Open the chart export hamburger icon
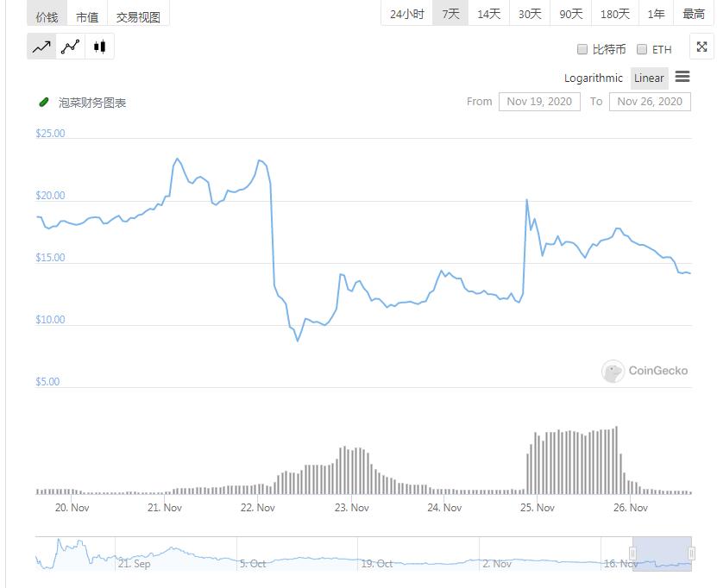 pos(682,78)
